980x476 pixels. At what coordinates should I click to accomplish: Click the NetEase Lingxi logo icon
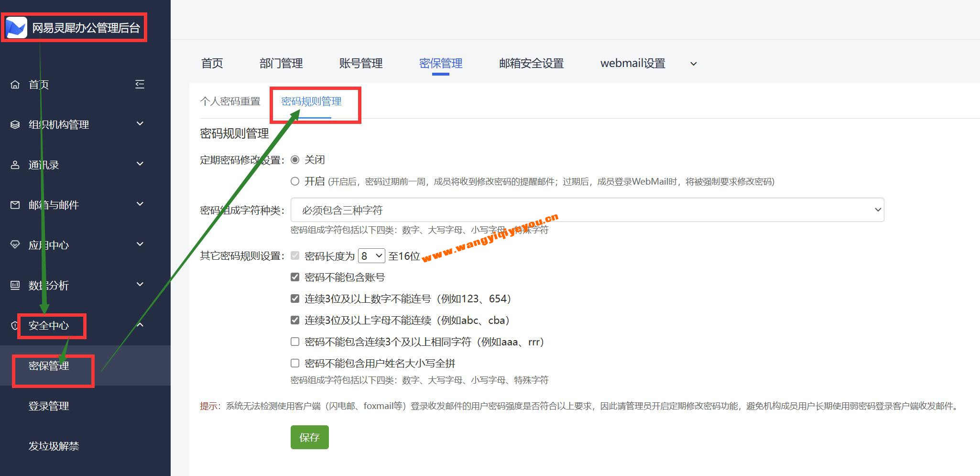(16, 28)
